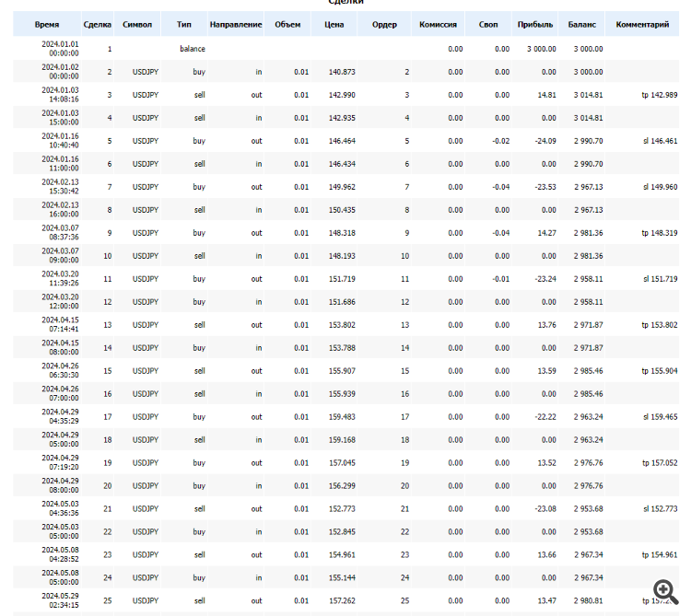Click the time 2024.04.29 07:19:20
Image resolution: width=691 pixels, height=616 pixels.
click(61, 463)
